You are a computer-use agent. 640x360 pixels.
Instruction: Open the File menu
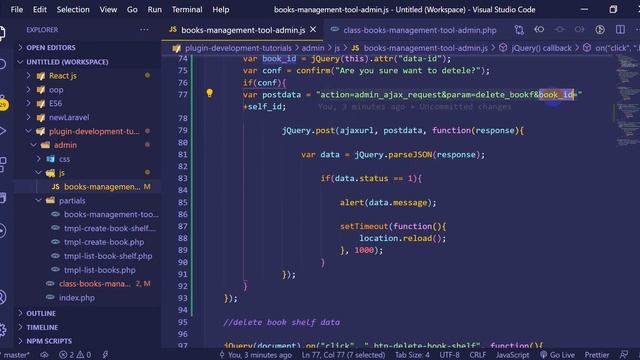pos(16,9)
